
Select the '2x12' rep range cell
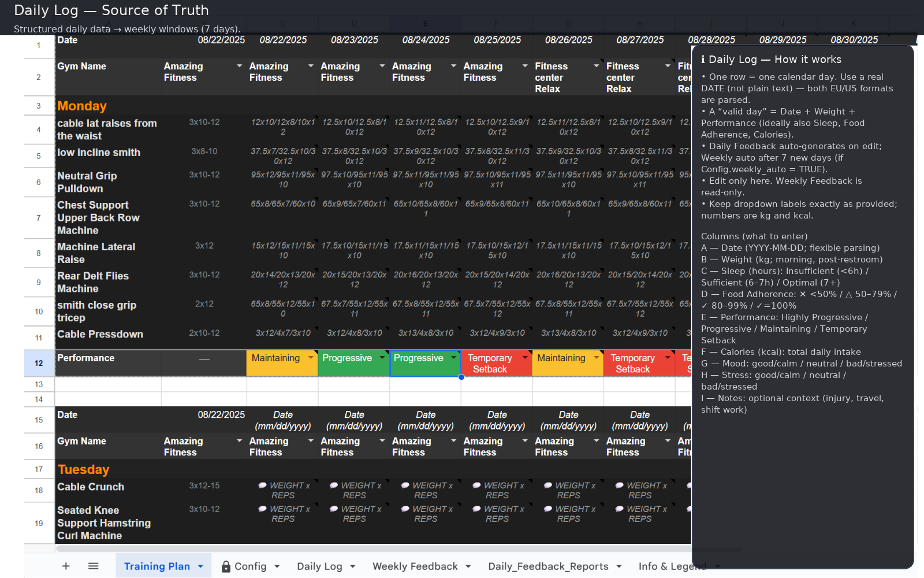(x=204, y=312)
